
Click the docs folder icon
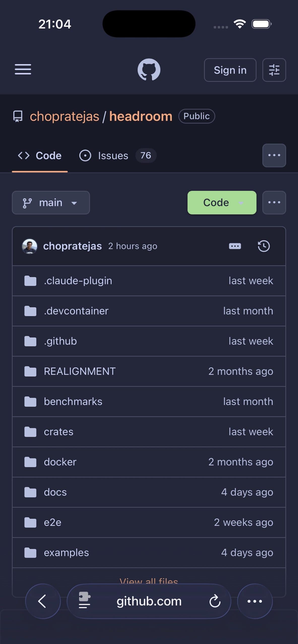pos(30,492)
